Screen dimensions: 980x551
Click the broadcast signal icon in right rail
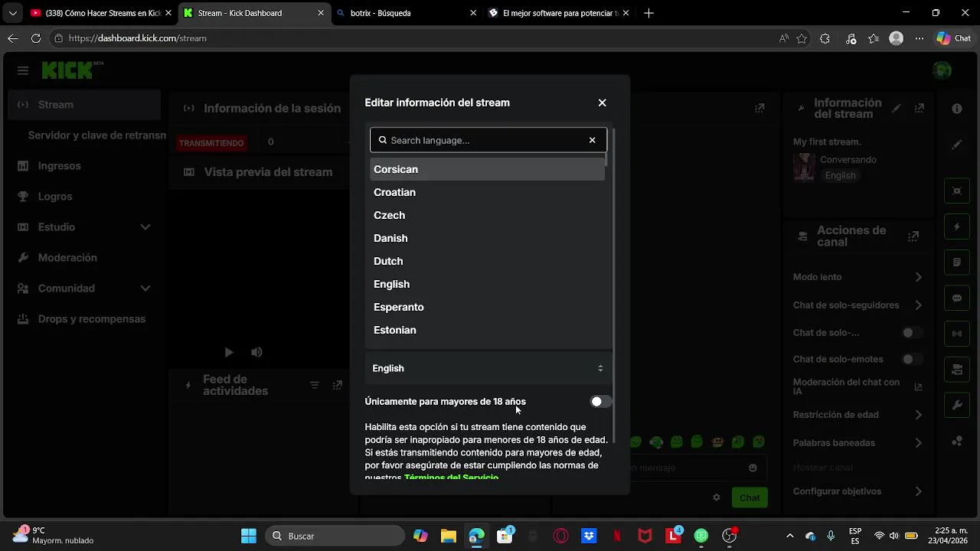(957, 334)
